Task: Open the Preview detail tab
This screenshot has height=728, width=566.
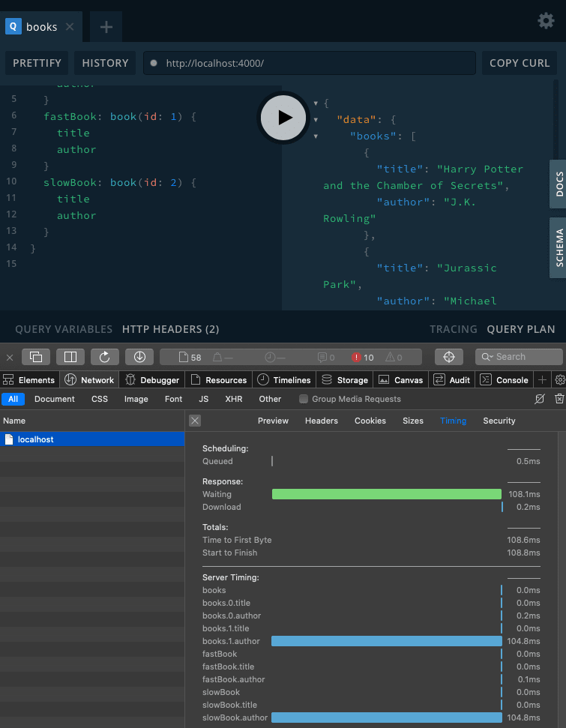Action: coord(273,421)
